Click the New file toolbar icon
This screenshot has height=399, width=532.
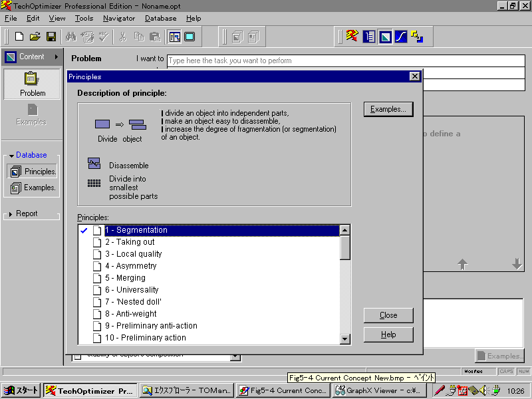(x=19, y=37)
